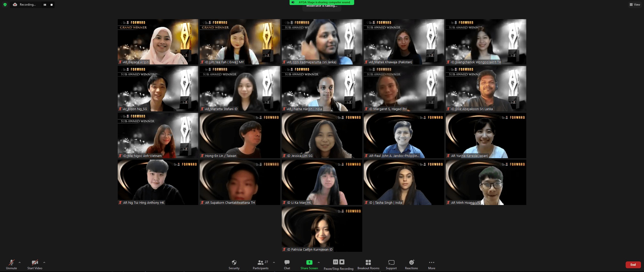The width and height of the screenshot is (644, 272).
Task: Open the View layout menu
Action: 635,5
